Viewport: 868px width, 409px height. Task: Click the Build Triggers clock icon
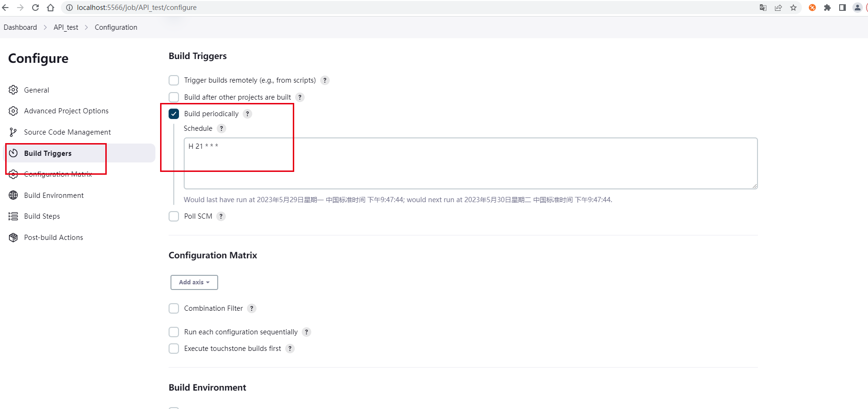tap(13, 153)
